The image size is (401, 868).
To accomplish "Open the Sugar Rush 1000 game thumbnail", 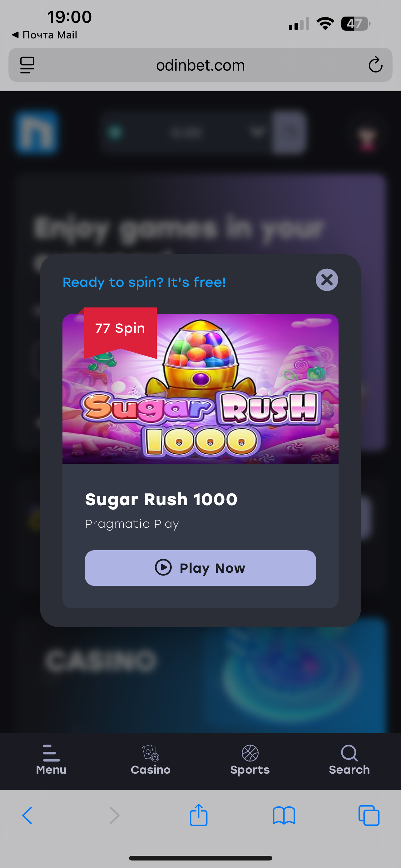I will pos(200,389).
